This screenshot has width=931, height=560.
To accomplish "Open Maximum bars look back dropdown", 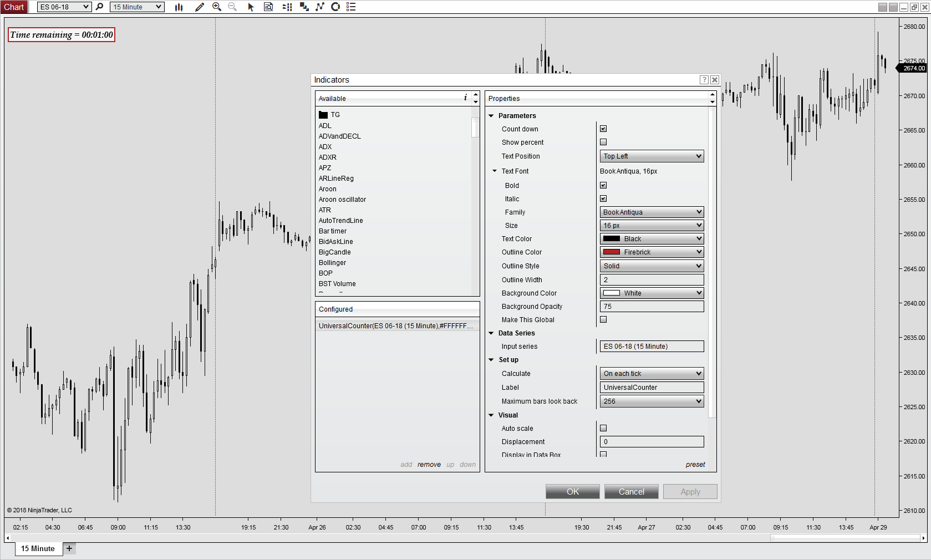I will 652,401.
